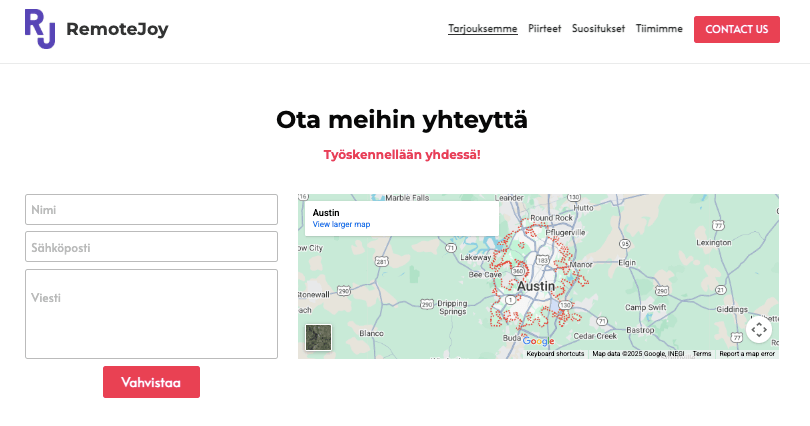Image resolution: width=810 pixels, height=426 pixels.
Task: Open the map Terms link
Action: (x=701, y=354)
